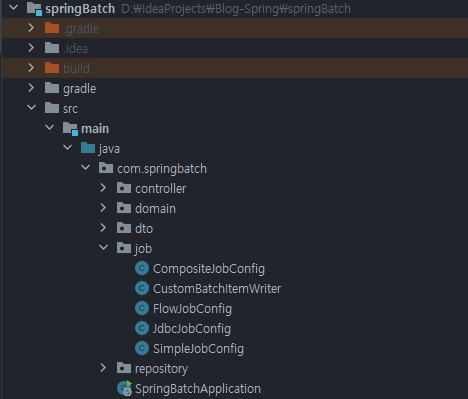
Task: Select the controller package name
Action: [160, 189]
